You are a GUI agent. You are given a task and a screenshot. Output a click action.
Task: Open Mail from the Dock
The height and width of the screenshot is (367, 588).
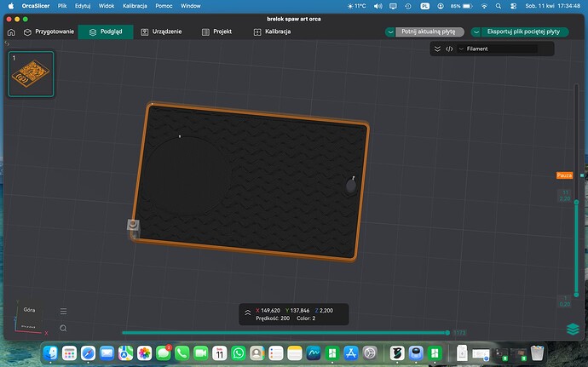tap(107, 353)
